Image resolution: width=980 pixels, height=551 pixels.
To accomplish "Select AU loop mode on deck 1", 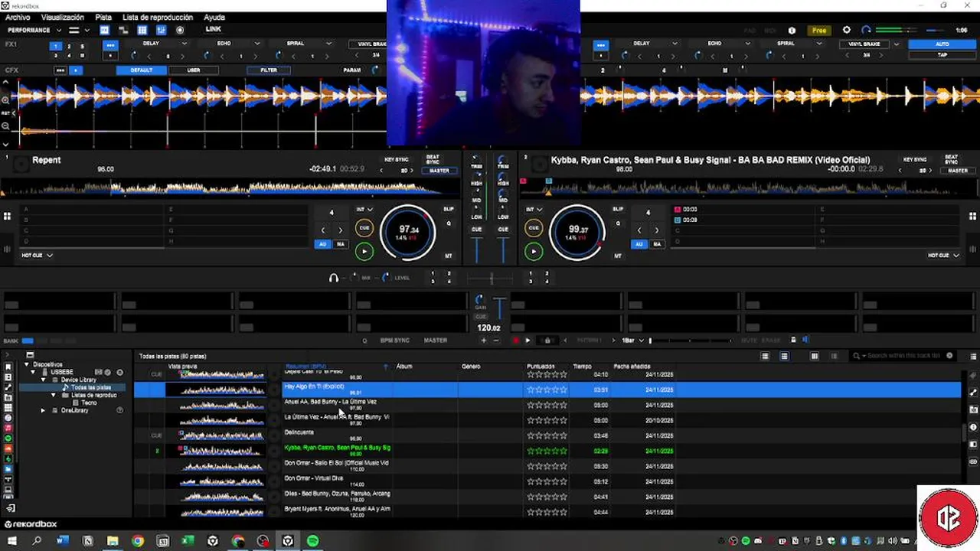I will pos(322,244).
